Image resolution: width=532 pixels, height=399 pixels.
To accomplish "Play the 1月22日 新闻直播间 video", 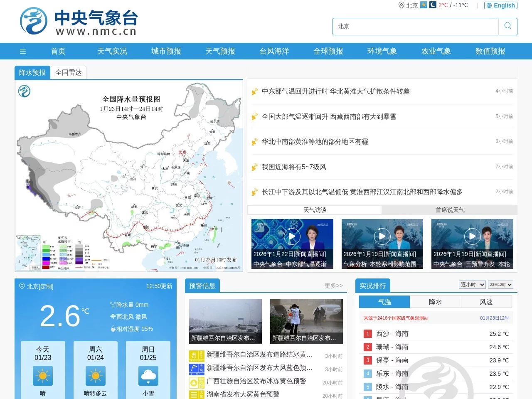I will [292, 236].
